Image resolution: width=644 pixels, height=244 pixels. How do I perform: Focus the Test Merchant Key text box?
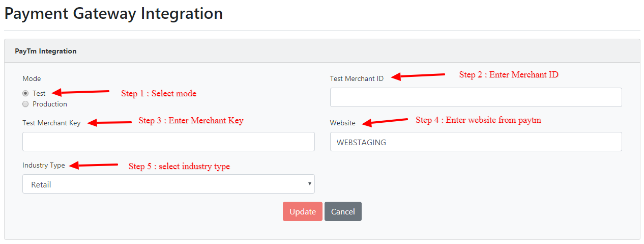tap(168, 142)
